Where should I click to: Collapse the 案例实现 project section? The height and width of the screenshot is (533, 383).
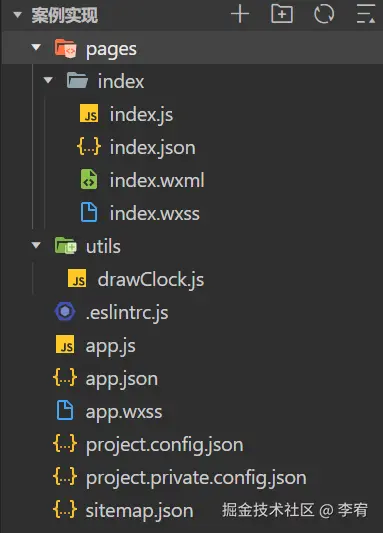(17, 15)
